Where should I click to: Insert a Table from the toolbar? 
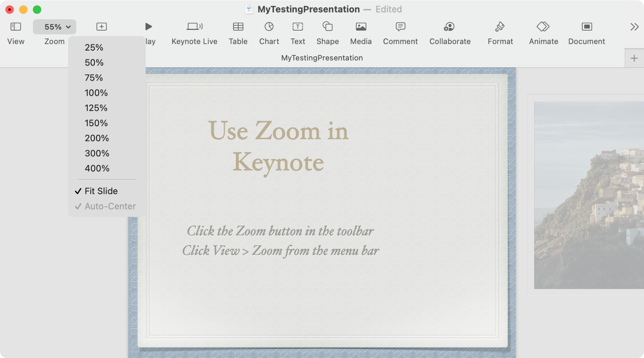(238, 26)
